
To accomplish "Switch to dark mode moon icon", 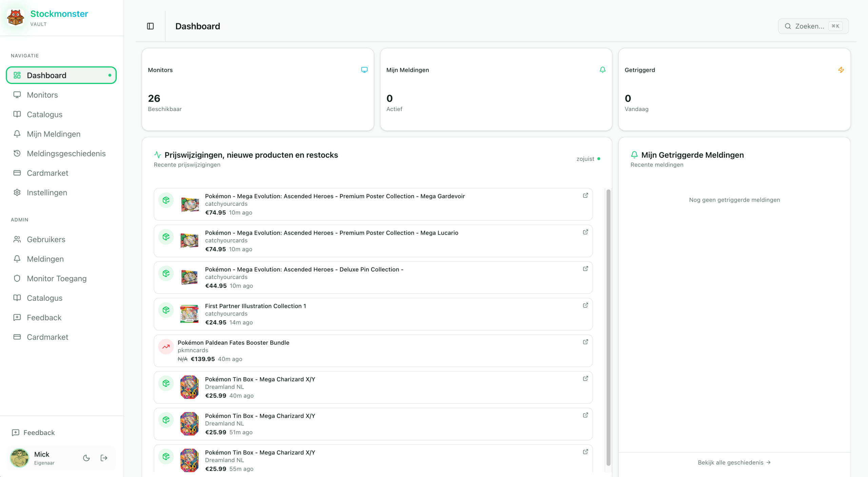I will tap(86, 458).
